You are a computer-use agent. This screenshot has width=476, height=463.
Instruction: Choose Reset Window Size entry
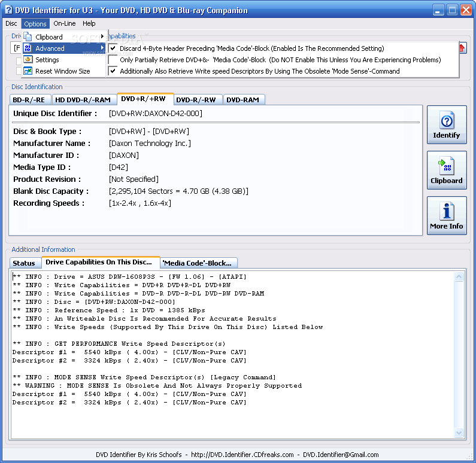pos(64,71)
